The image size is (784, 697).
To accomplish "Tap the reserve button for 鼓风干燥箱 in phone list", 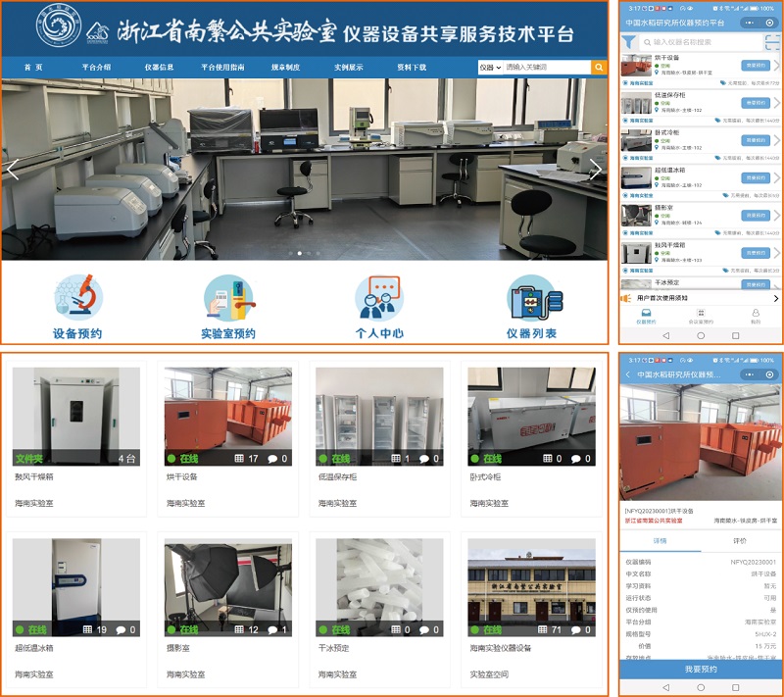I will (x=755, y=253).
